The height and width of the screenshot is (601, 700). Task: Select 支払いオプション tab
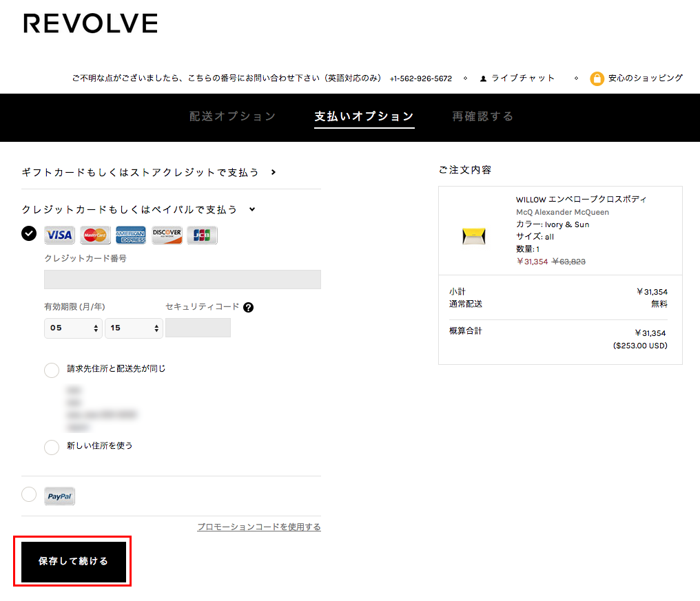click(x=364, y=116)
